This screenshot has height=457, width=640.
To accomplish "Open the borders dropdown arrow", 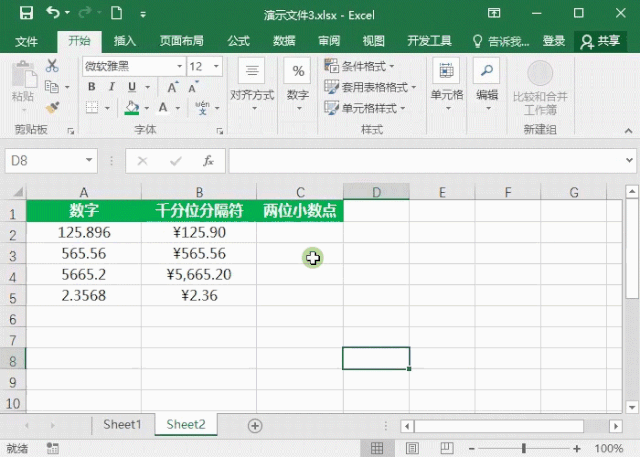I will coord(107,108).
